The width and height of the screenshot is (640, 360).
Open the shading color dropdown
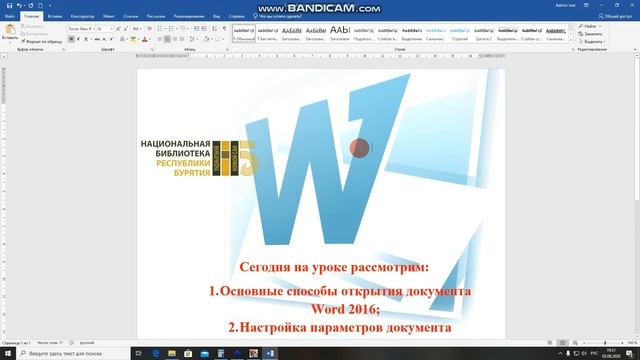pos(211,39)
